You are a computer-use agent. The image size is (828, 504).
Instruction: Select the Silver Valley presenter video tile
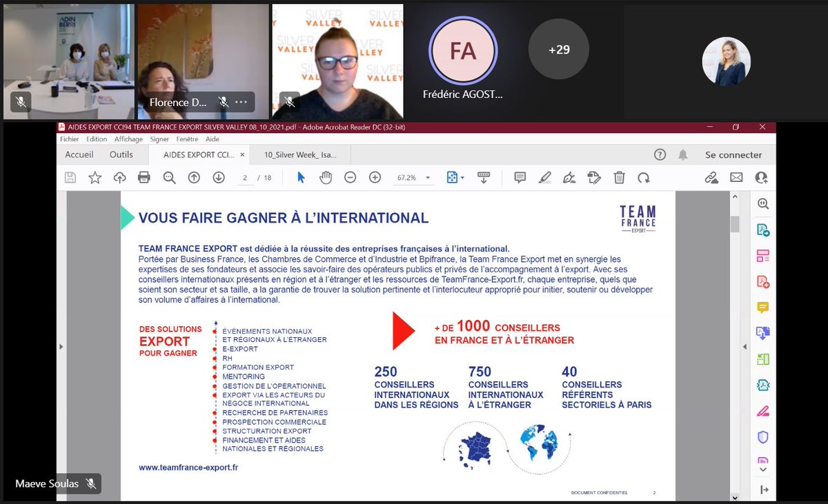[x=338, y=62]
